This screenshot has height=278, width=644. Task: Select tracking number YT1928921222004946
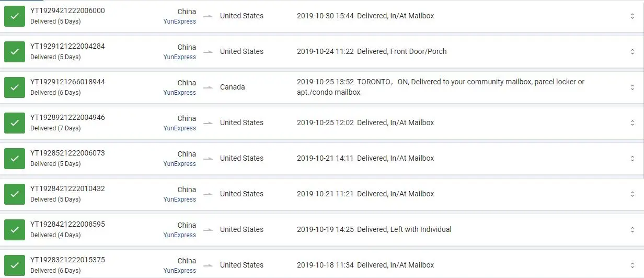(x=67, y=118)
